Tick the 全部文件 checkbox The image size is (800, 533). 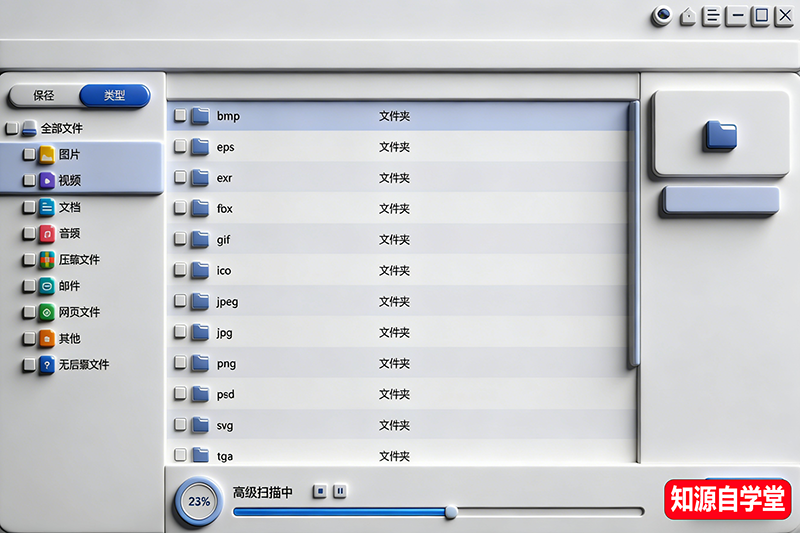coord(12,128)
